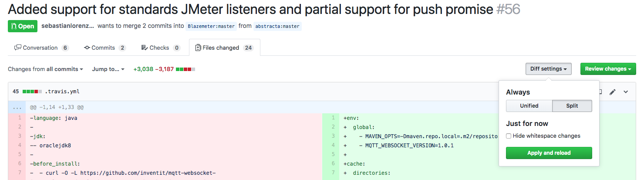Click the hunk header @@ -1,14 +1,33 @@
Viewport: 644px width, 180px height.
click(57, 107)
